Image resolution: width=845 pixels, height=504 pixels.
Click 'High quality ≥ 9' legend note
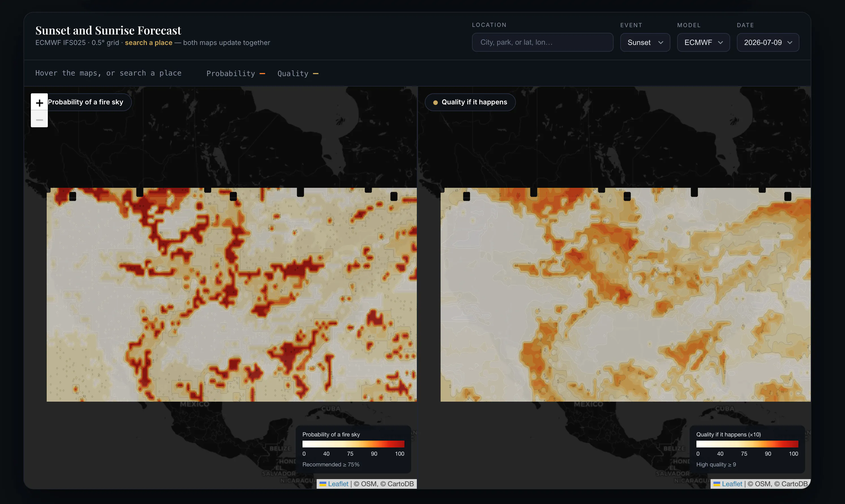coord(716,464)
